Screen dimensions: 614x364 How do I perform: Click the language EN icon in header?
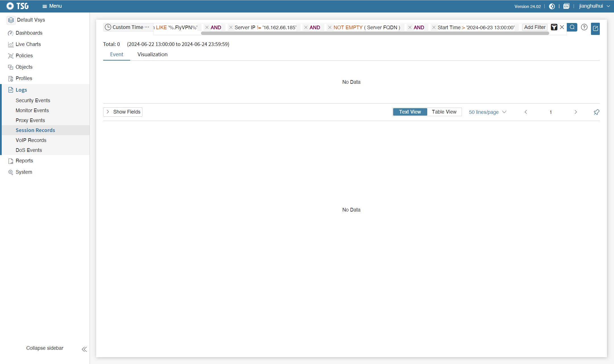pos(566,6)
